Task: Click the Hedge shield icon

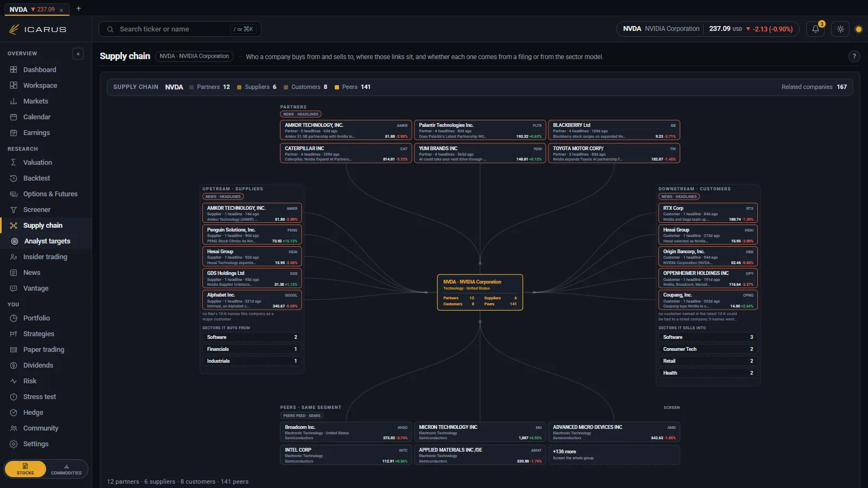Action: point(14,413)
